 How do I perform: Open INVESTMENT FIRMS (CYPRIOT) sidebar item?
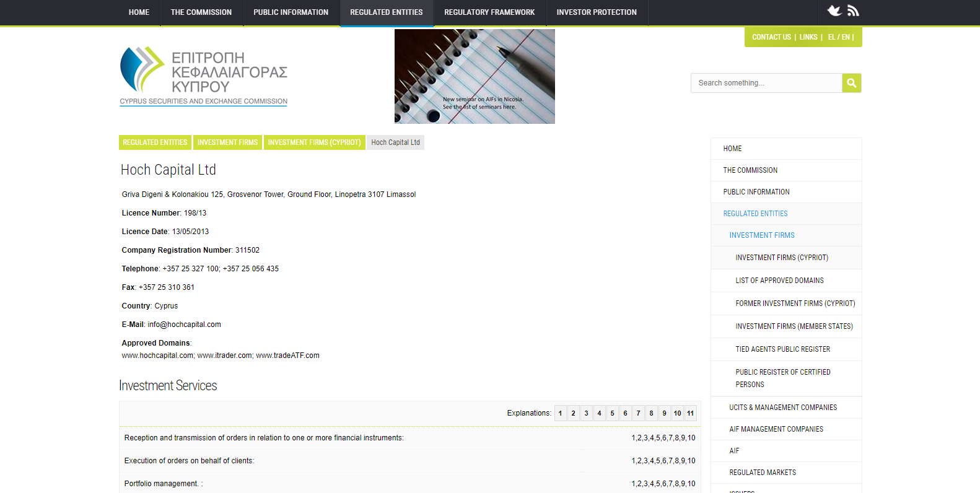click(786, 258)
